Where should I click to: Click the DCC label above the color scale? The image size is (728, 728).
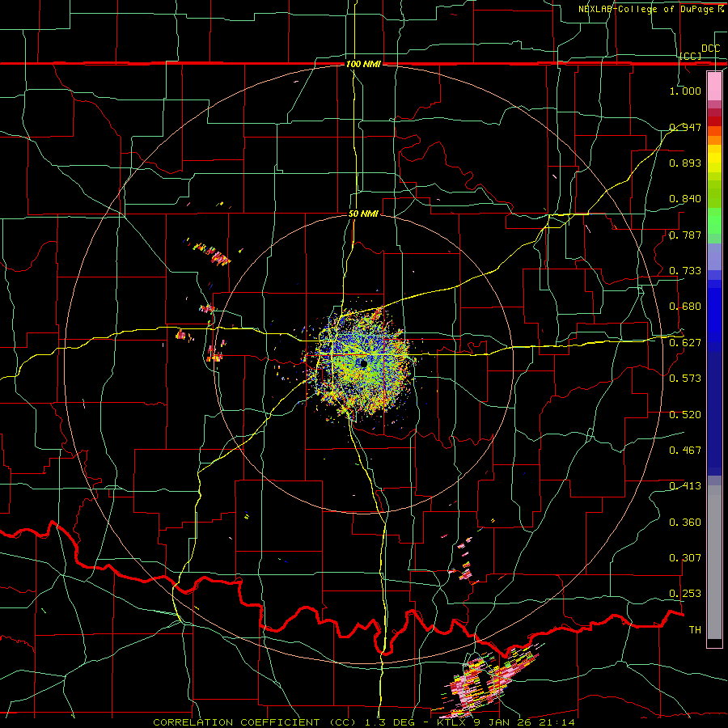pos(710,49)
